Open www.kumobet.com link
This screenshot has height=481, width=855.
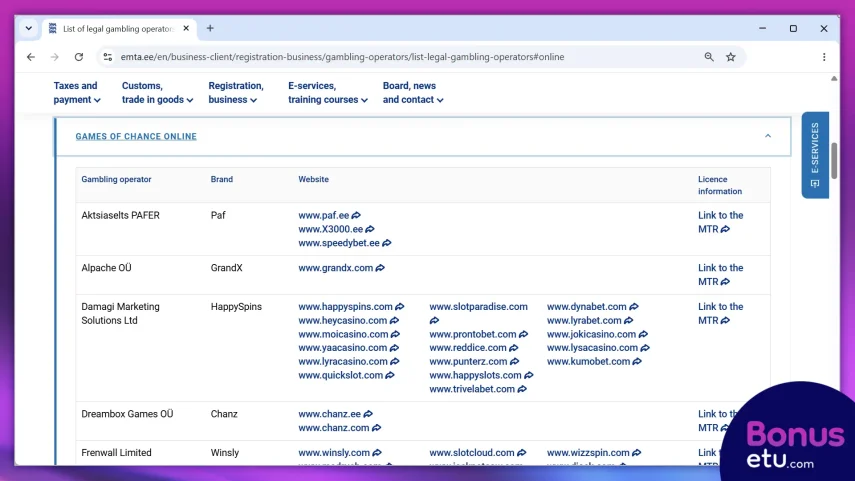point(588,361)
